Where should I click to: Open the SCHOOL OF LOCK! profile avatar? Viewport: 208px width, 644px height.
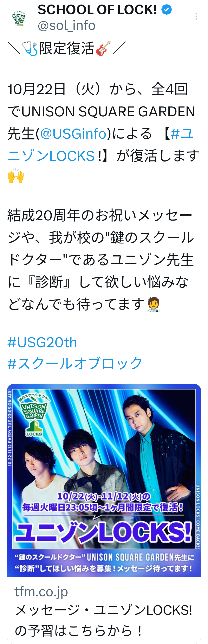pos(19,19)
